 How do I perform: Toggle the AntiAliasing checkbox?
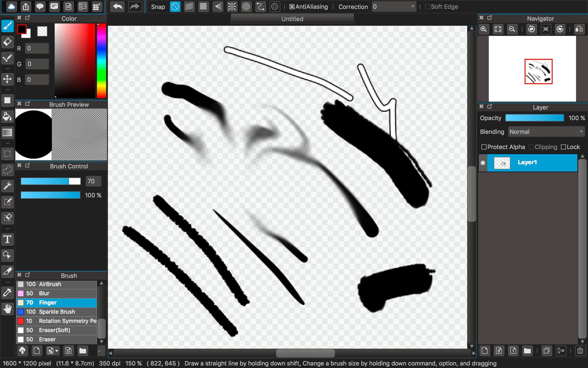292,7
